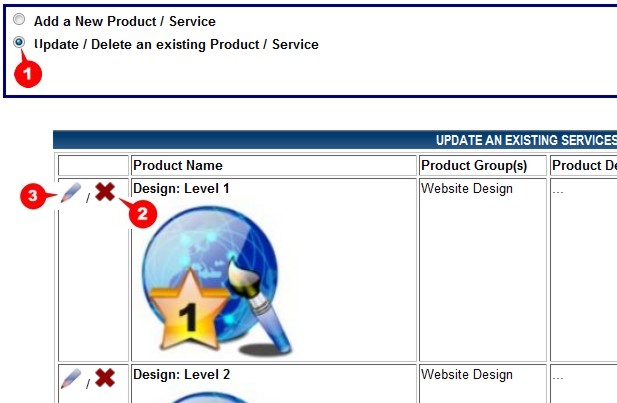Image resolution: width=617 pixels, height=403 pixels.
Task: Click Website Design group in Level 1 row
Action: point(467,189)
